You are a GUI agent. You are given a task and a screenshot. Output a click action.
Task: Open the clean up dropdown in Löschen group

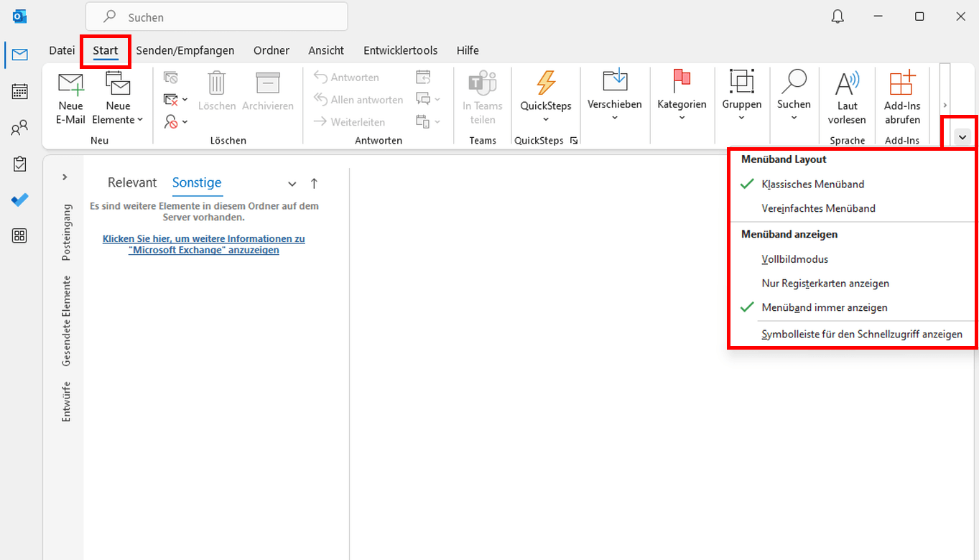pos(175,100)
